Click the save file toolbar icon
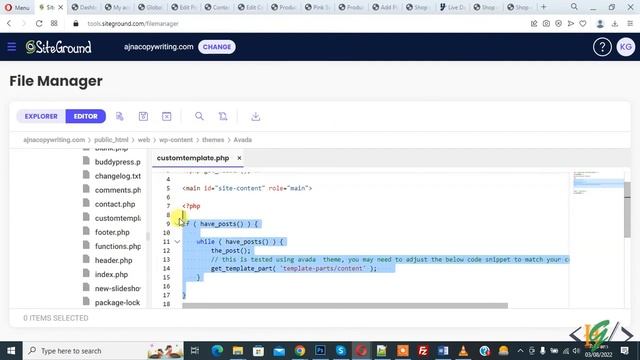This screenshot has height=360, width=640. click(143, 116)
